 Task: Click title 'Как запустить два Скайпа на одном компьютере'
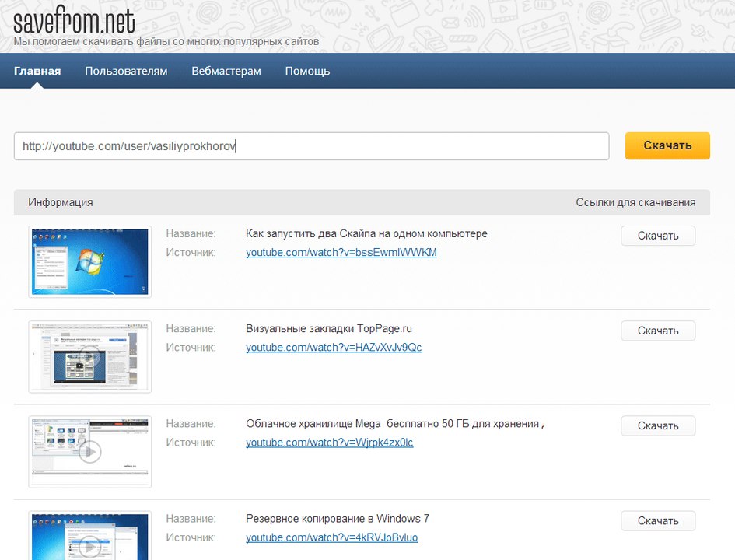366,234
